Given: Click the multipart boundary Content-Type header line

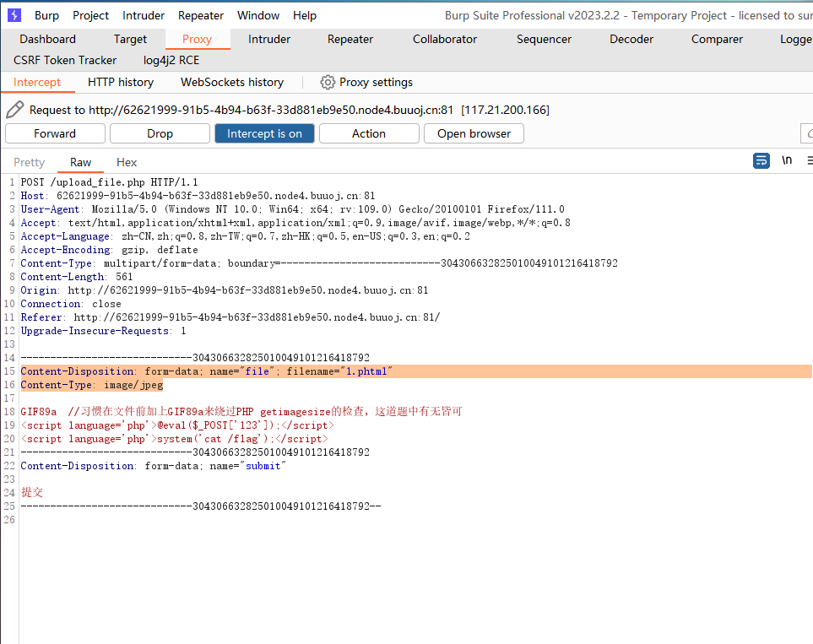Looking at the screenshot, I should click(319, 262).
